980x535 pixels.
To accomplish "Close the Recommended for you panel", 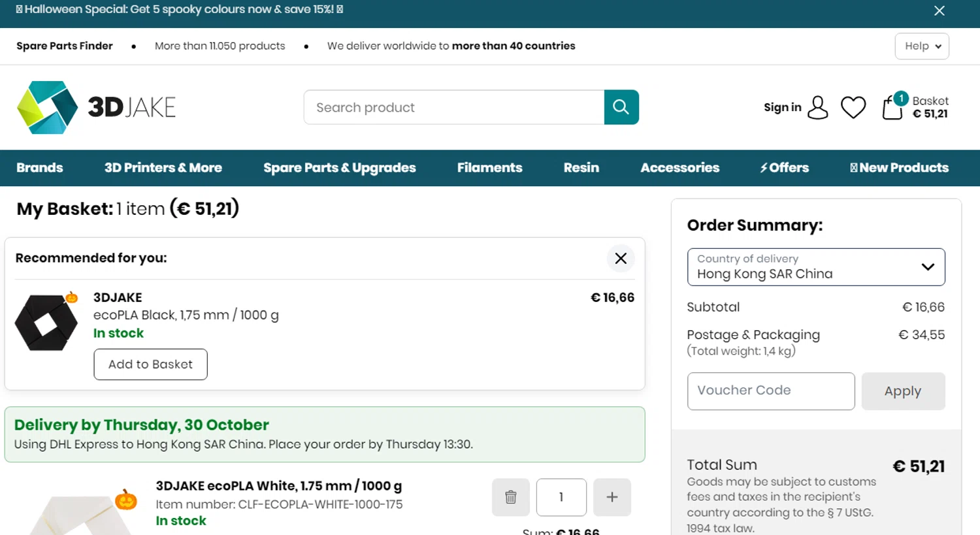I will click(621, 258).
